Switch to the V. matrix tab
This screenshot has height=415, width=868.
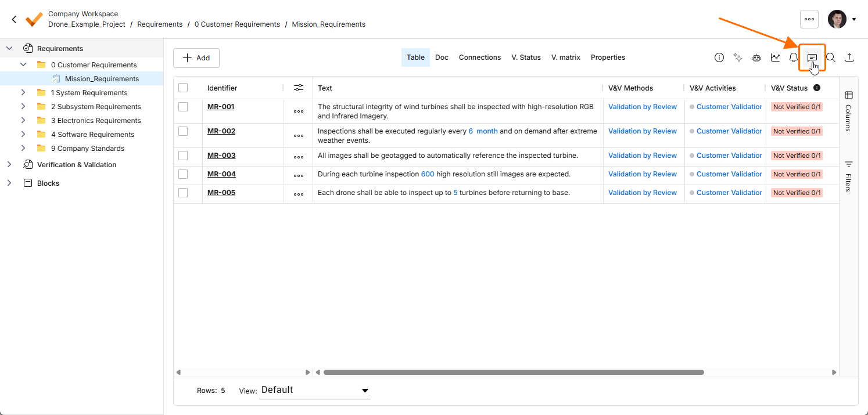click(x=566, y=57)
